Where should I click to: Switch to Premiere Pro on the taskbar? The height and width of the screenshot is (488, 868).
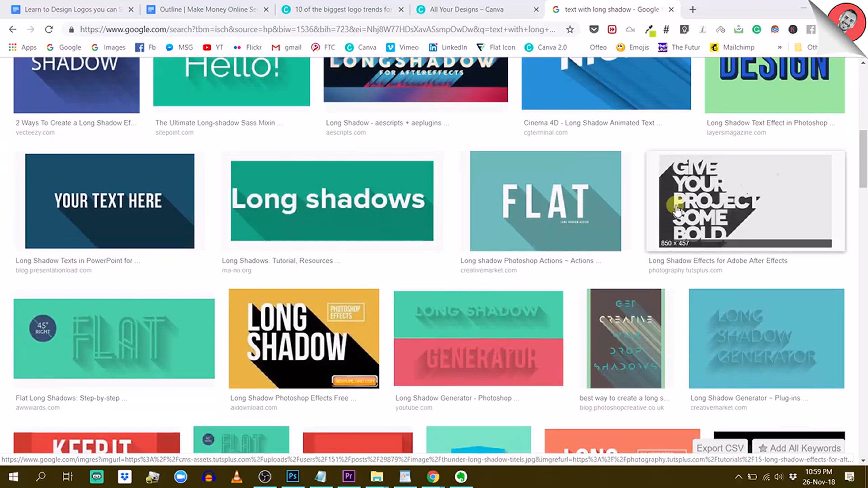point(349,477)
